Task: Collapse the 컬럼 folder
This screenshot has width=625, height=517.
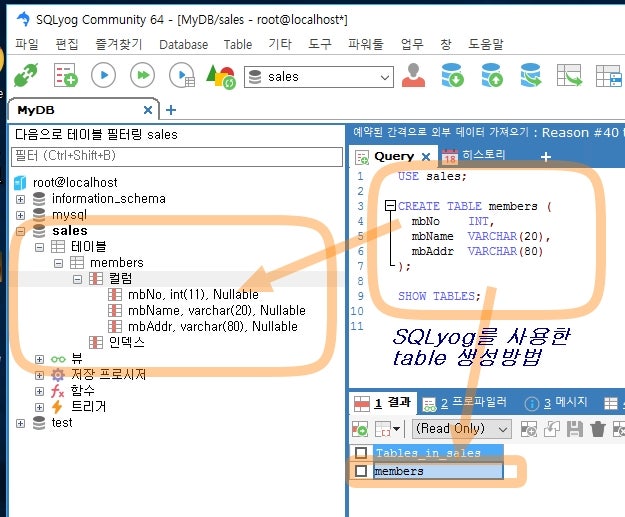Action: pyautogui.click(x=78, y=279)
